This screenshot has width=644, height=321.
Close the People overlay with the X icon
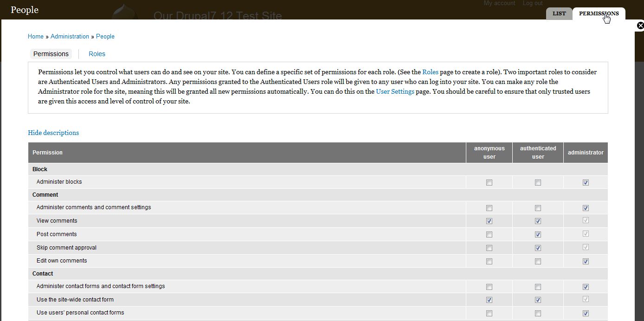[x=640, y=26]
